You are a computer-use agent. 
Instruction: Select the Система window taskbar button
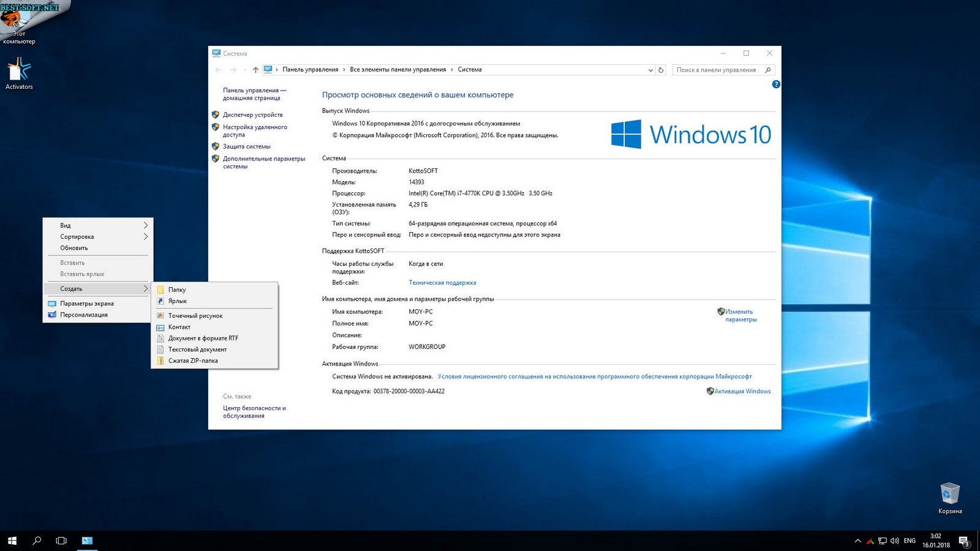[87, 541]
